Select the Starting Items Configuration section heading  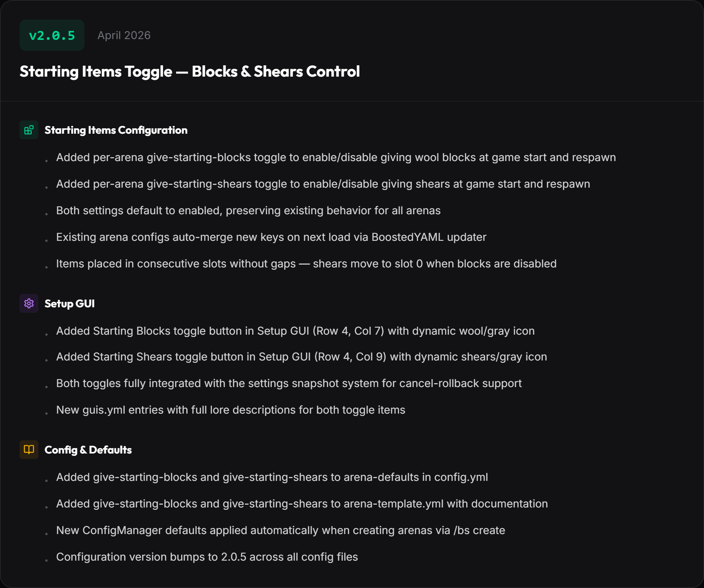point(116,130)
